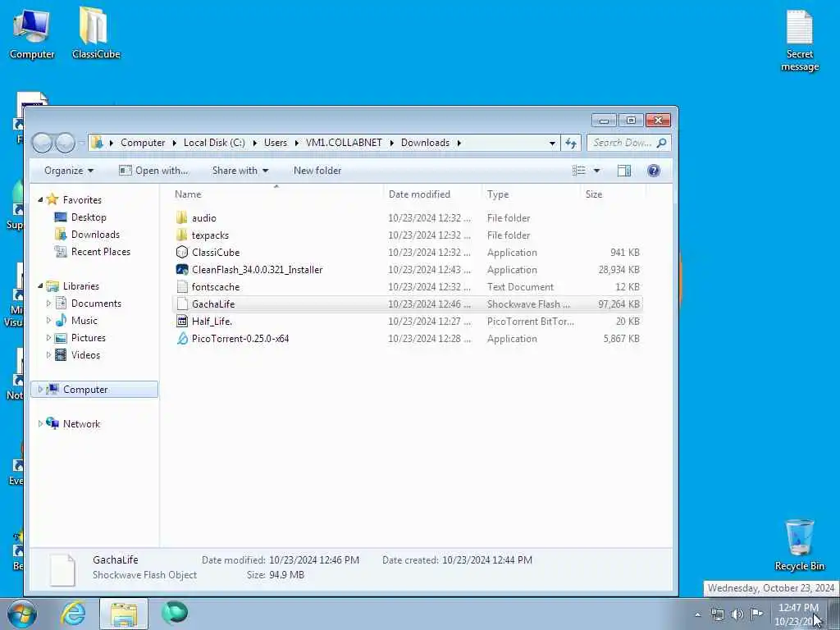Expand the Computer tree node

[x=40, y=390]
